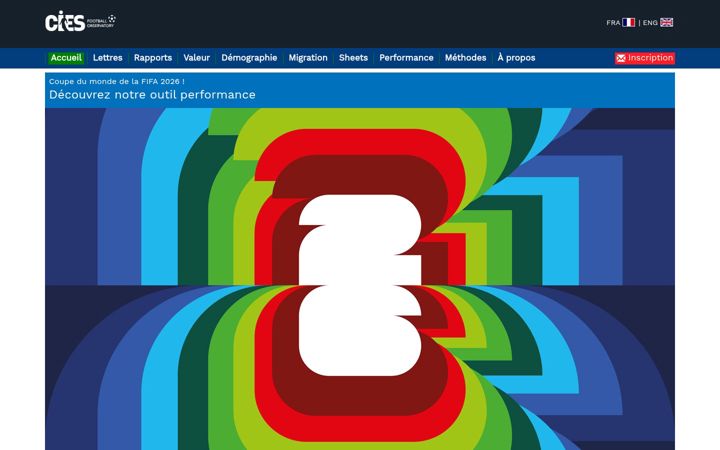Image resolution: width=720 pixels, height=450 pixels.
Task: Click 'Coupe du monde de la FIFA 2026 !' text
Action: pyautogui.click(x=117, y=81)
